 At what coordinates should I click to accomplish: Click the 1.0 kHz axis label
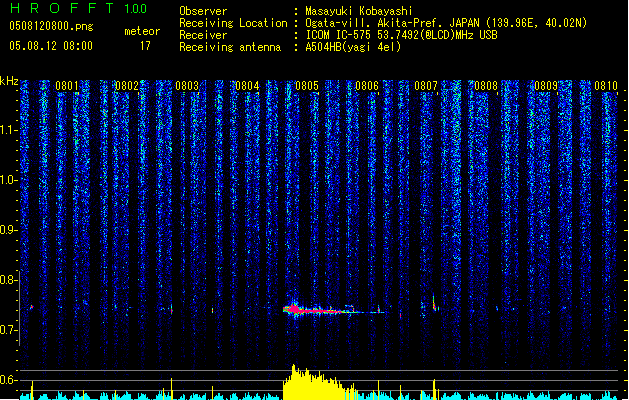coord(8,180)
